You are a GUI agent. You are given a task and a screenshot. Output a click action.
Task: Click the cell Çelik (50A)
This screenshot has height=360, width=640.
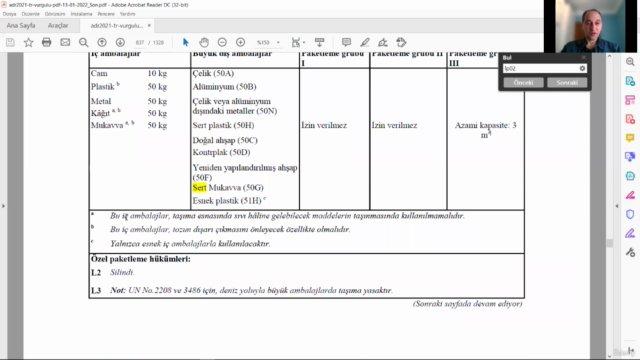point(213,73)
